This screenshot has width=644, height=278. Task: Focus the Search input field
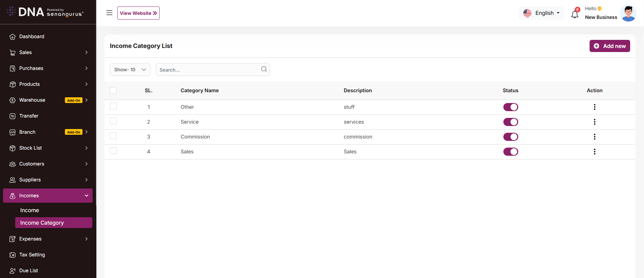tap(208, 70)
